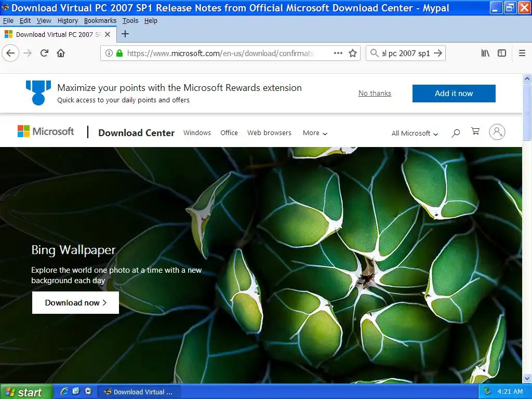Click the search box text field
The image size is (532, 399).
[x=406, y=54]
